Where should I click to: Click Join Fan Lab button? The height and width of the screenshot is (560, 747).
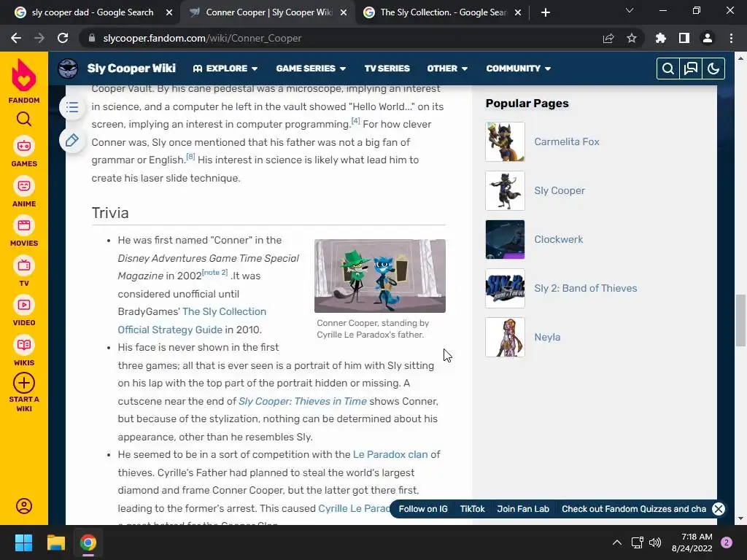(x=523, y=508)
